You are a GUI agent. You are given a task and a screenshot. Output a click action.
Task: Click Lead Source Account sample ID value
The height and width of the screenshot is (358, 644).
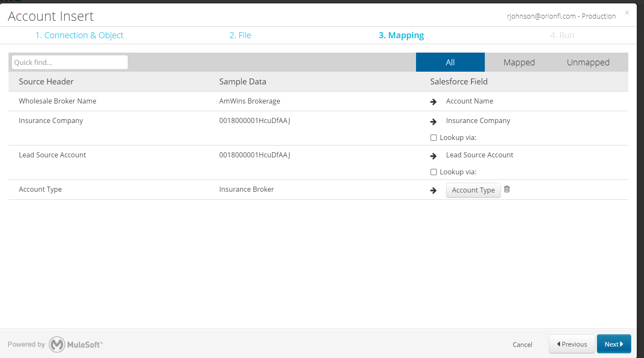[255, 155]
